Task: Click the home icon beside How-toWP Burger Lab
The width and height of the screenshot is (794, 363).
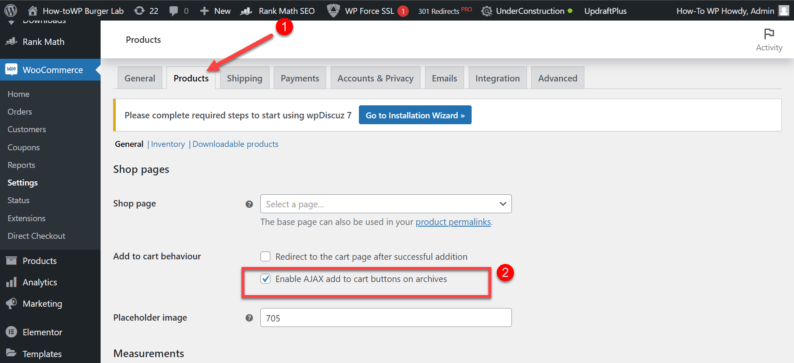Action: coord(33,11)
